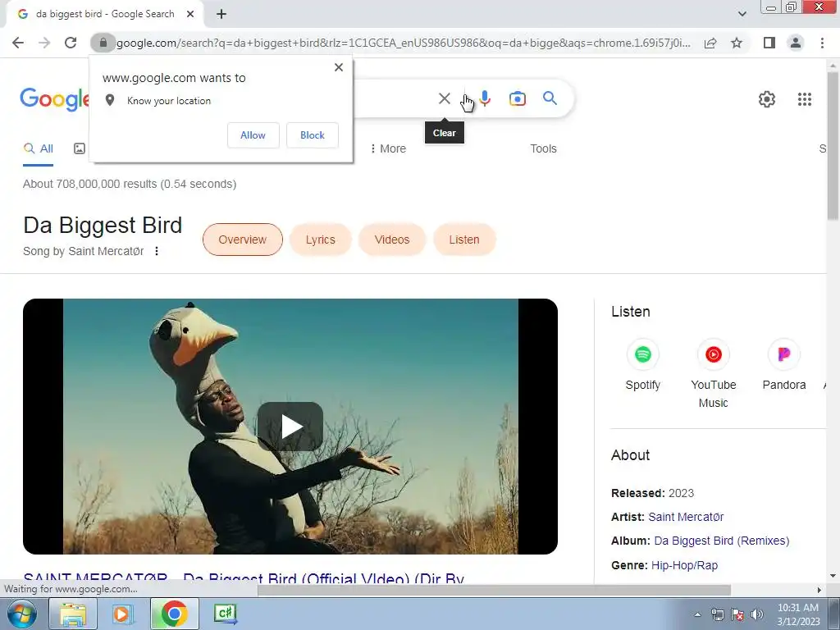Open the Google apps grid
This screenshot has width=840, height=630.
(804, 99)
